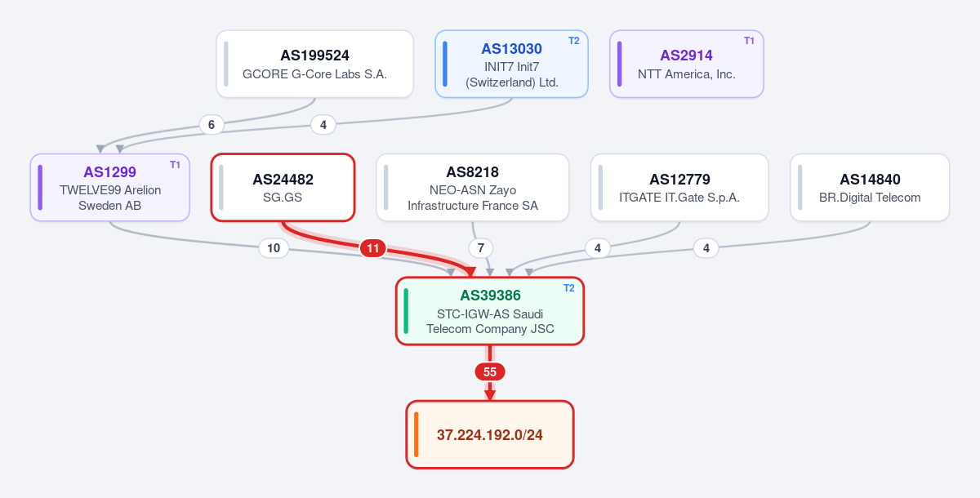Click the AS8218 Zayo France node

(473, 188)
